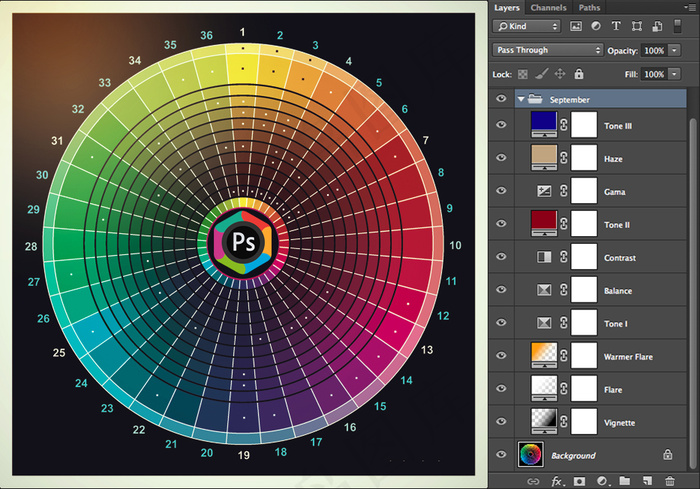The height and width of the screenshot is (489, 700).
Task: Filter layers by pixel layer type
Action: (578, 26)
